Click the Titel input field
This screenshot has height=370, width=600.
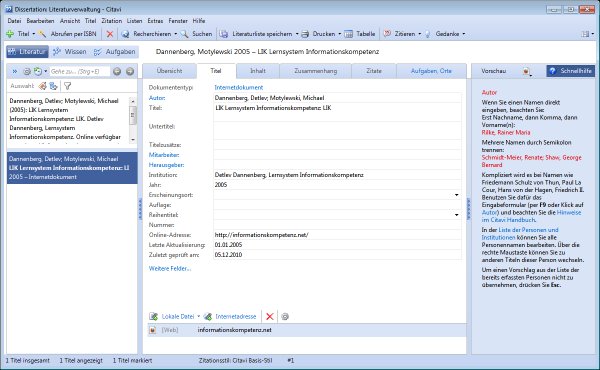pyautogui.click(x=337, y=112)
